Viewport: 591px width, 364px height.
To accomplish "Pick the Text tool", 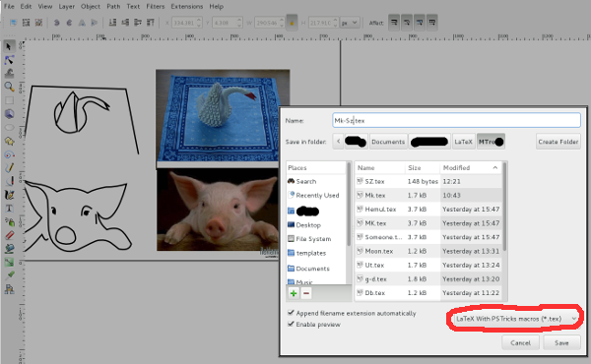I will pos(9,209).
